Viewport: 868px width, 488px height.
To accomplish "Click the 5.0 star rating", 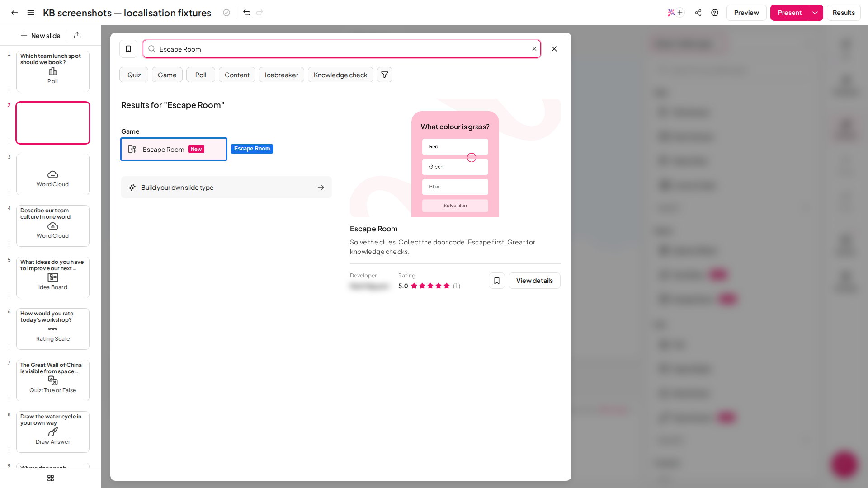I will click(429, 286).
